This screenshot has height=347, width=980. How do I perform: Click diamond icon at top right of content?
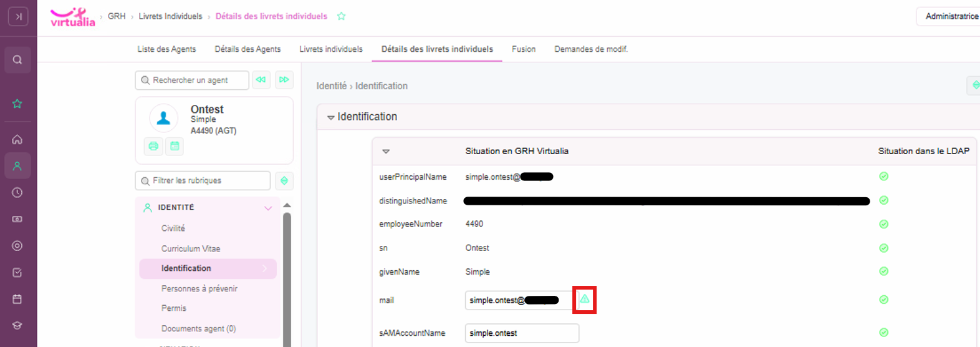click(974, 86)
